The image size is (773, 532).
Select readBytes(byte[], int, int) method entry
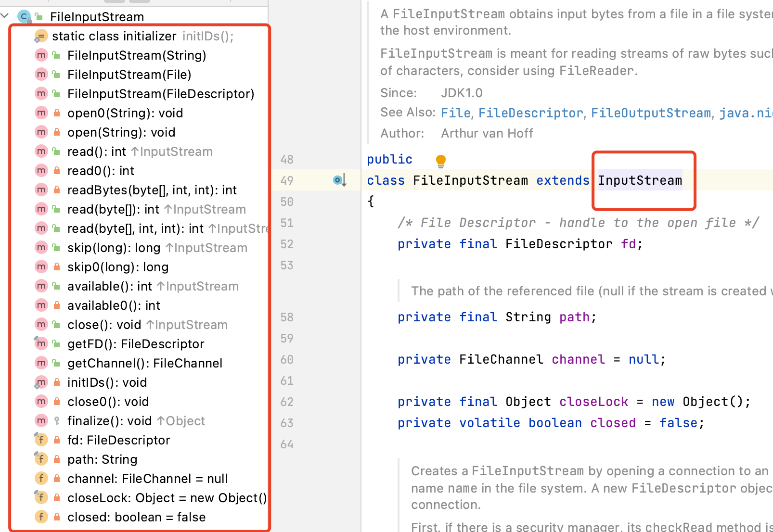[x=152, y=190]
